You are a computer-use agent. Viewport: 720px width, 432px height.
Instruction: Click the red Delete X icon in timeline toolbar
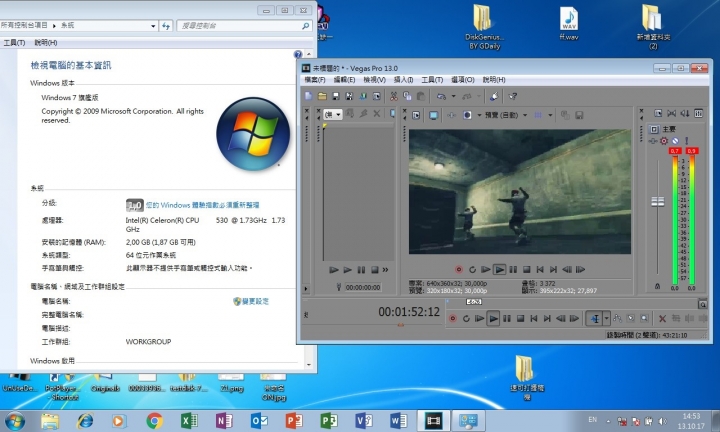[x=662, y=318]
